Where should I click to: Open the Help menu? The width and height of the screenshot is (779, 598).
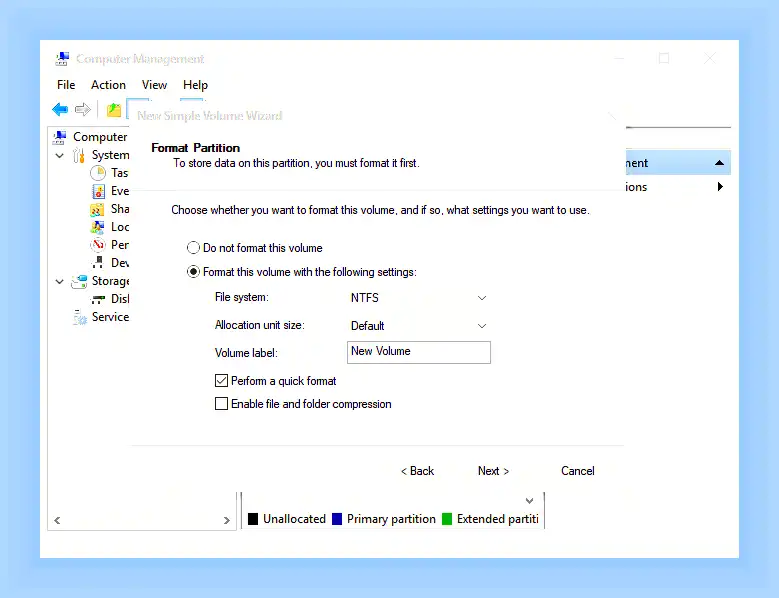click(x=195, y=85)
